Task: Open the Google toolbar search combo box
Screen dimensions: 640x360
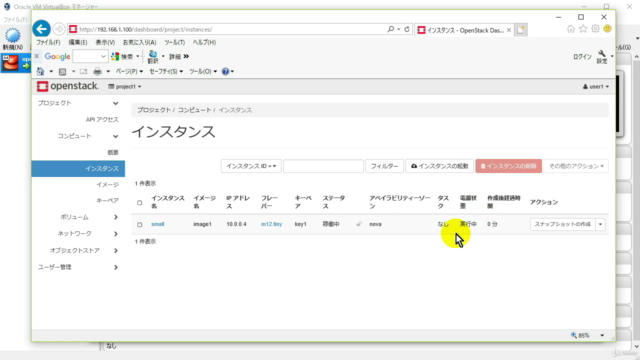Action: pyautogui.click(x=90, y=56)
